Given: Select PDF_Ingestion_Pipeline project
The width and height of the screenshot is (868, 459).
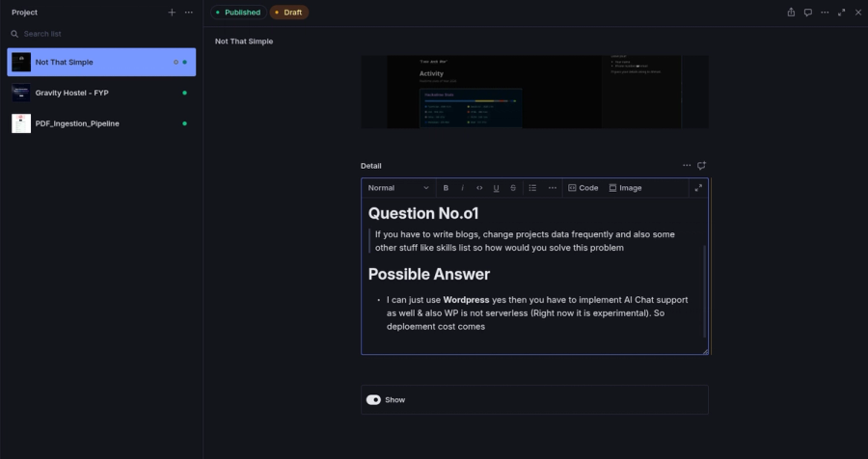Looking at the screenshot, I should [x=101, y=123].
